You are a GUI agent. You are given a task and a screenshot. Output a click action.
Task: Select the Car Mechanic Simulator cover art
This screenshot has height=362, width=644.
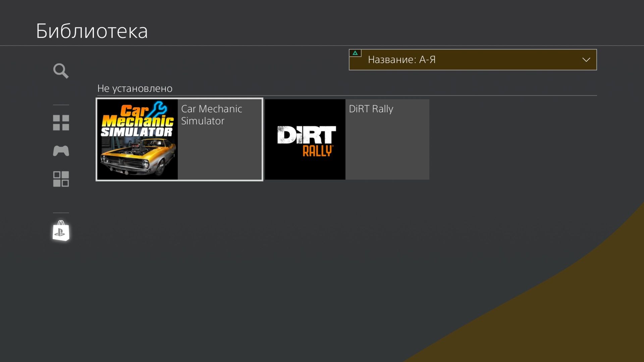click(x=138, y=139)
